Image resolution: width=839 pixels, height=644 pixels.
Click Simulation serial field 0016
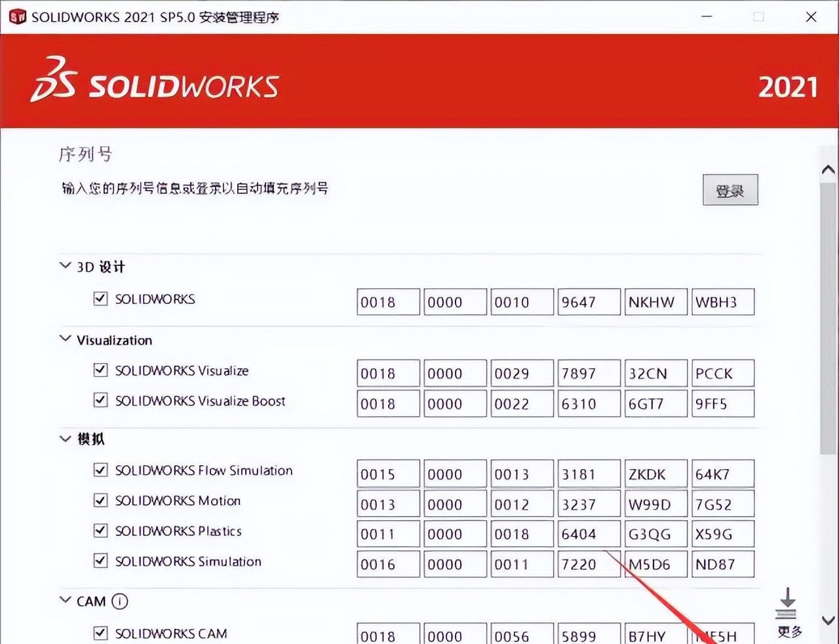pos(388,564)
